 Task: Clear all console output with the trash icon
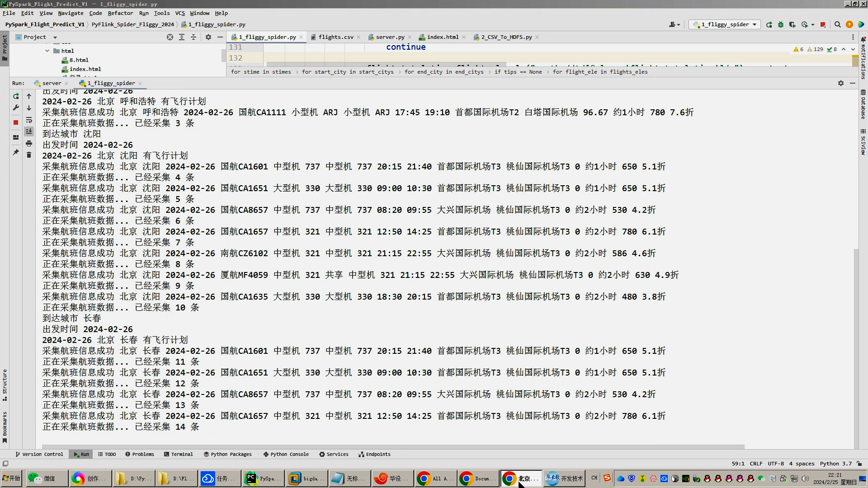coord(29,155)
